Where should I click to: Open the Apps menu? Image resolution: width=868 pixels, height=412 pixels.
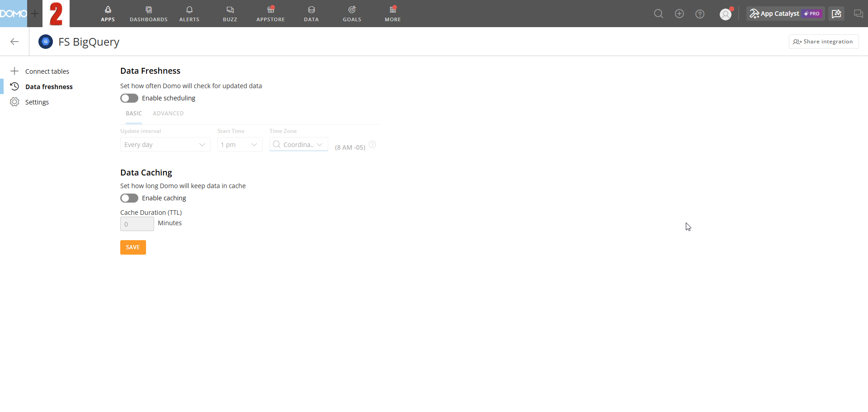click(108, 14)
